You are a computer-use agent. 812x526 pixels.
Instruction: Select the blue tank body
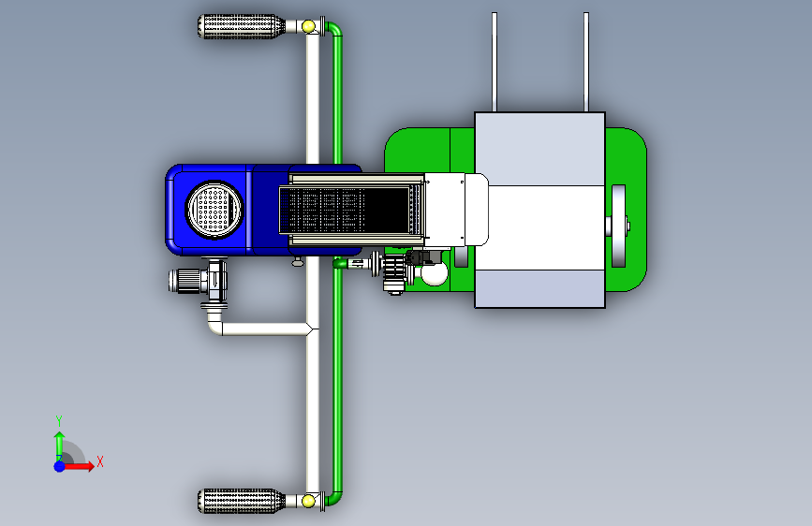265,210
